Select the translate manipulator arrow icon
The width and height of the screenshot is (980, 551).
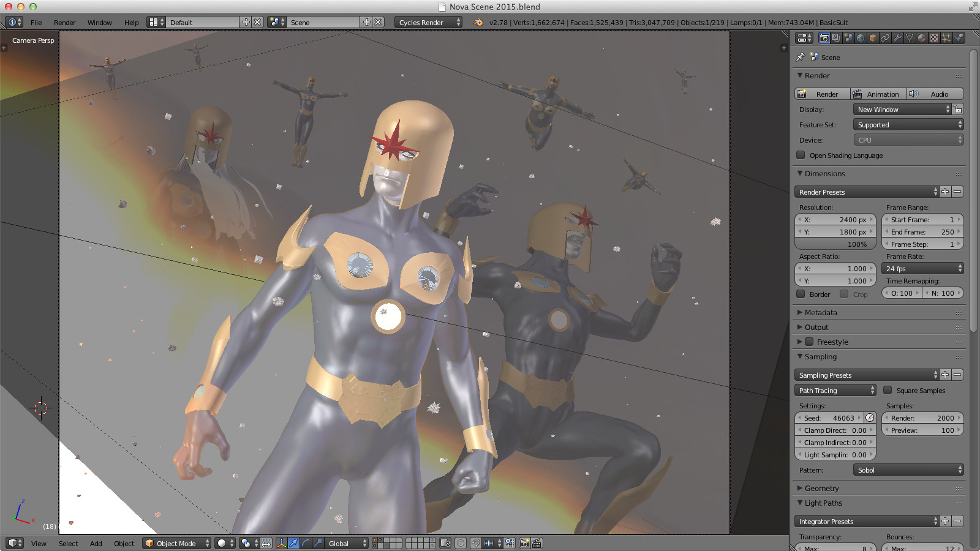tap(293, 543)
